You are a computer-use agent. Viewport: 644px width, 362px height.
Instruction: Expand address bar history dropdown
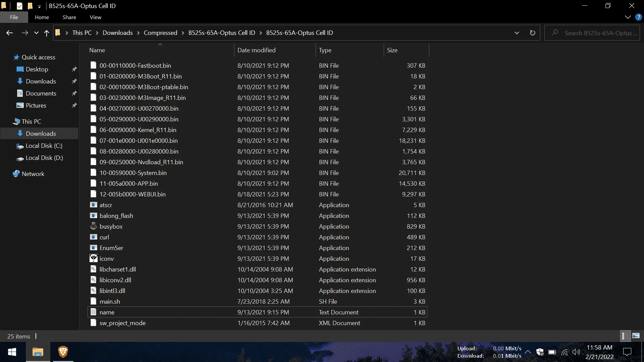[517, 33]
